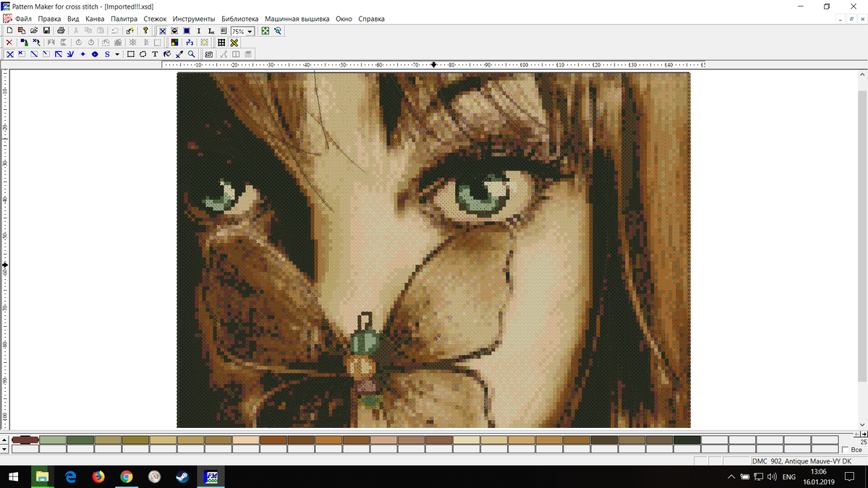Open the Windows Start menu
Viewport: 868px width, 488px height.
[x=14, y=476]
